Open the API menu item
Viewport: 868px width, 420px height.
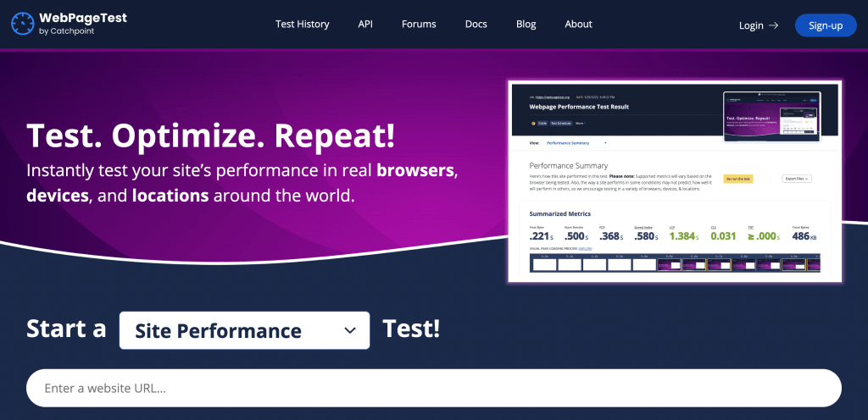[x=365, y=25]
